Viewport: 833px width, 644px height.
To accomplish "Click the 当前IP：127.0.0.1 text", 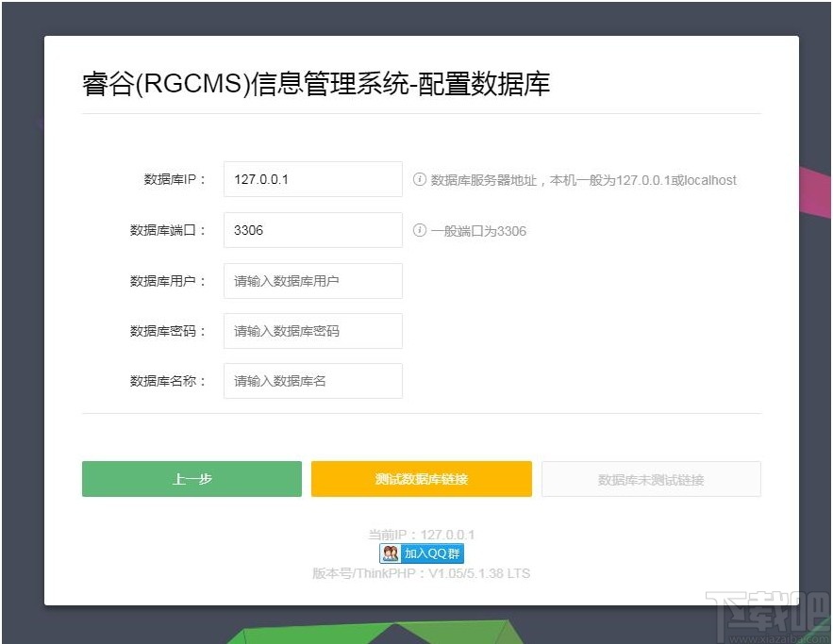I will (421, 532).
